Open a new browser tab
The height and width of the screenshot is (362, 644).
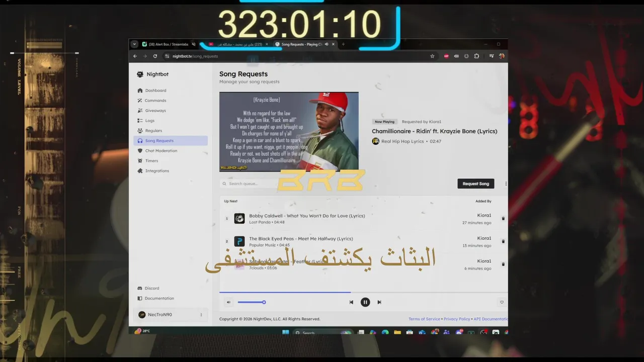pyautogui.click(x=343, y=44)
